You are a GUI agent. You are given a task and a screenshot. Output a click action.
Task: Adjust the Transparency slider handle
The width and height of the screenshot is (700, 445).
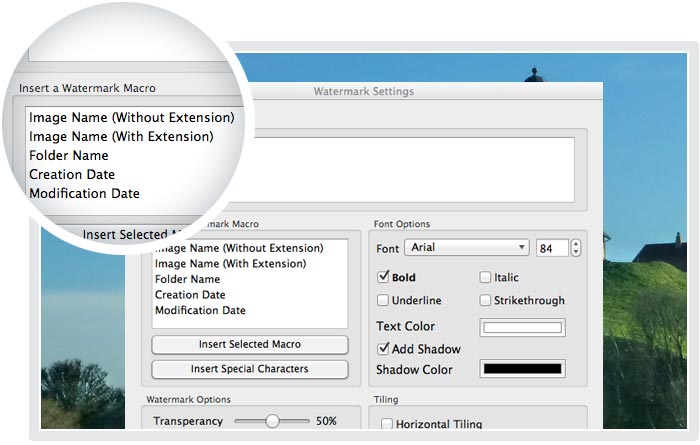272,421
